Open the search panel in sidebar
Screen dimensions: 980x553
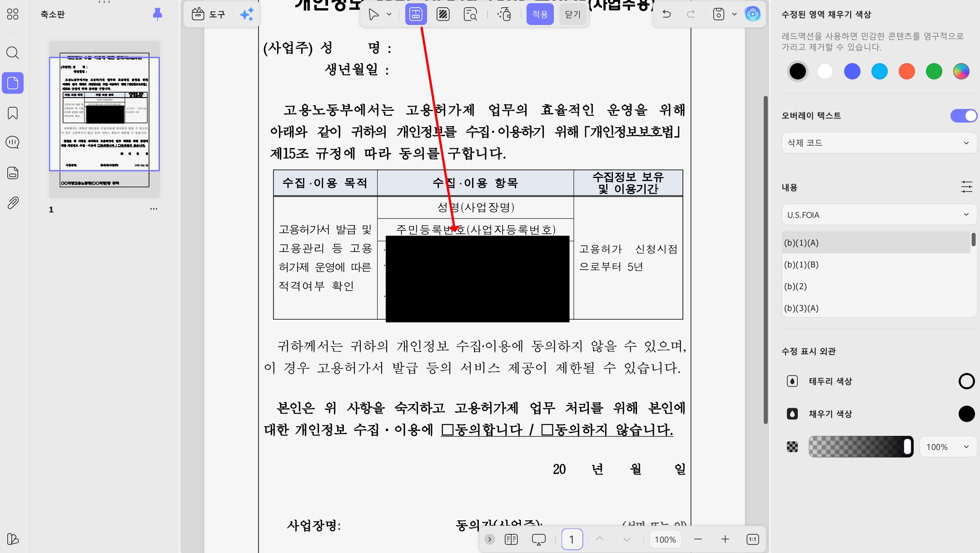(13, 53)
